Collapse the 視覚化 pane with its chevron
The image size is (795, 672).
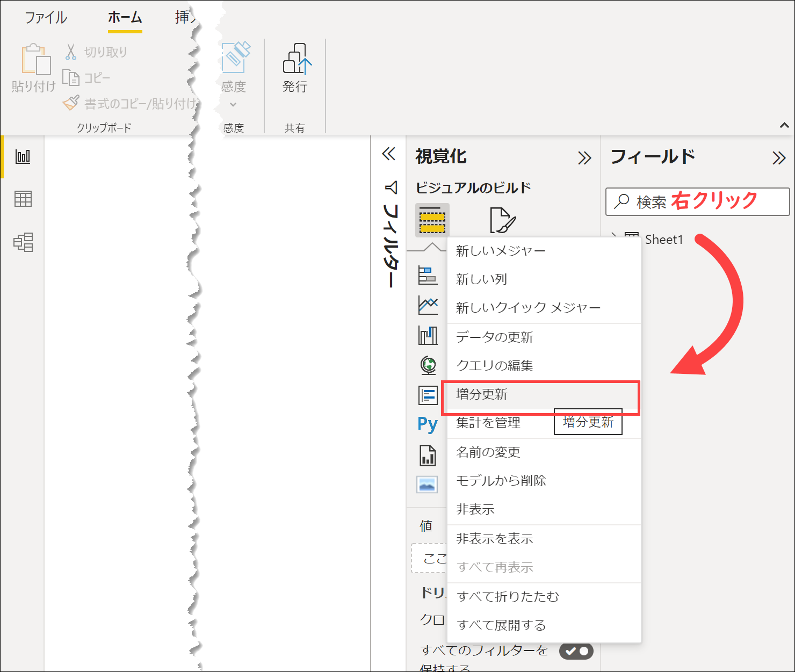(585, 157)
